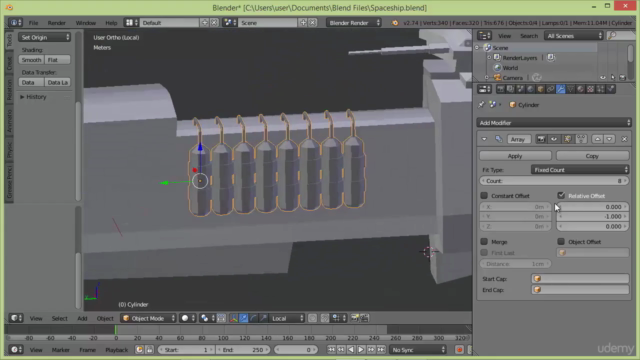Open the Render menu in top bar
640x360 pixels.
point(56,23)
